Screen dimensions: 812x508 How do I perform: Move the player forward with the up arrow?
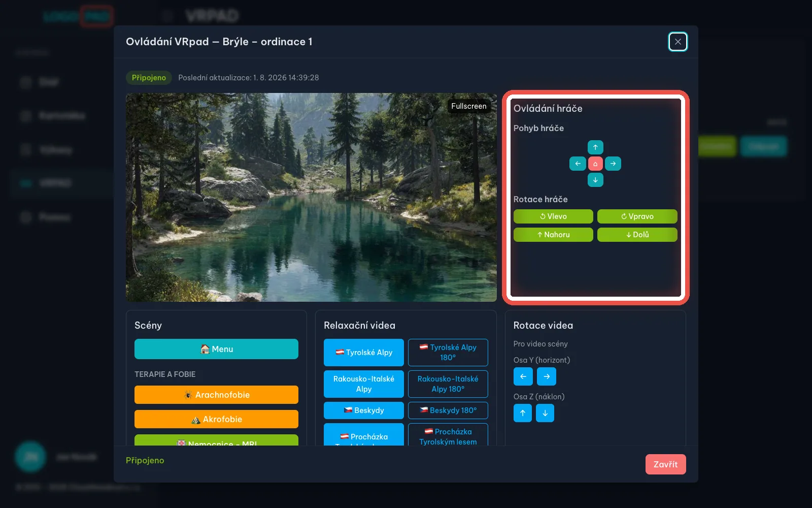[x=595, y=147]
